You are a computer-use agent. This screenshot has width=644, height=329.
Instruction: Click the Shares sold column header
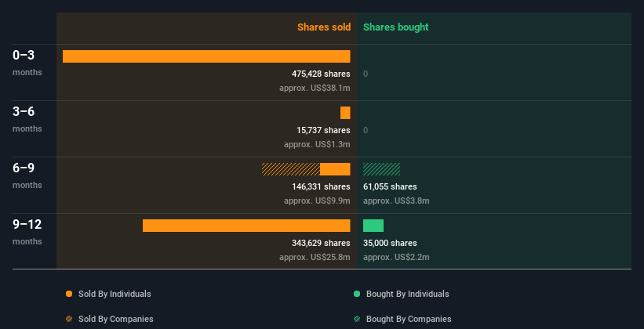point(324,27)
